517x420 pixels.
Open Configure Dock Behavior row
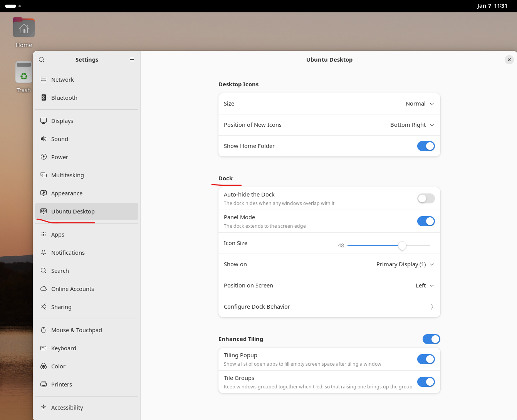(x=329, y=307)
